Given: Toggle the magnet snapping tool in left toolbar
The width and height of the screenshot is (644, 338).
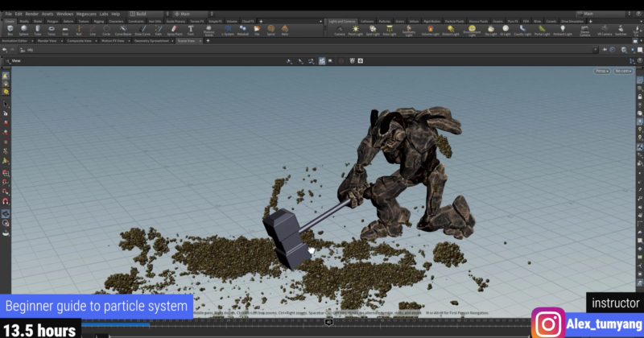Looking at the screenshot, I should pyautogui.click(x=6, y=201).
